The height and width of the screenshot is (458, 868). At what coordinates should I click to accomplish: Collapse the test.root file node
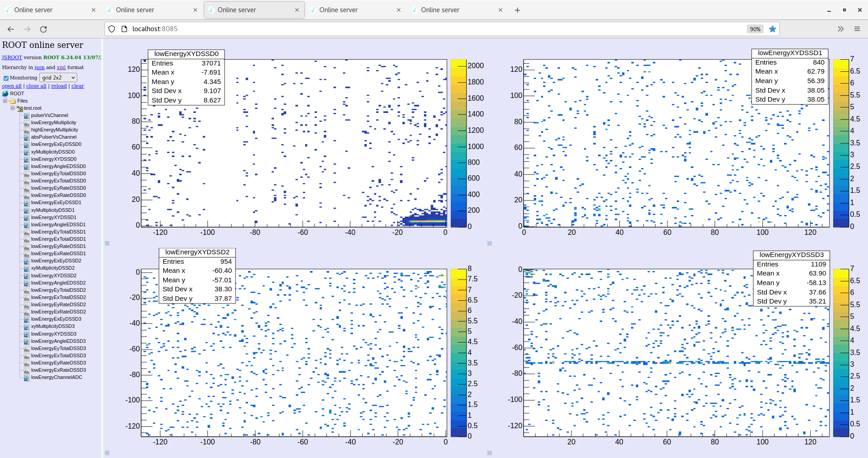pos(12,108)
